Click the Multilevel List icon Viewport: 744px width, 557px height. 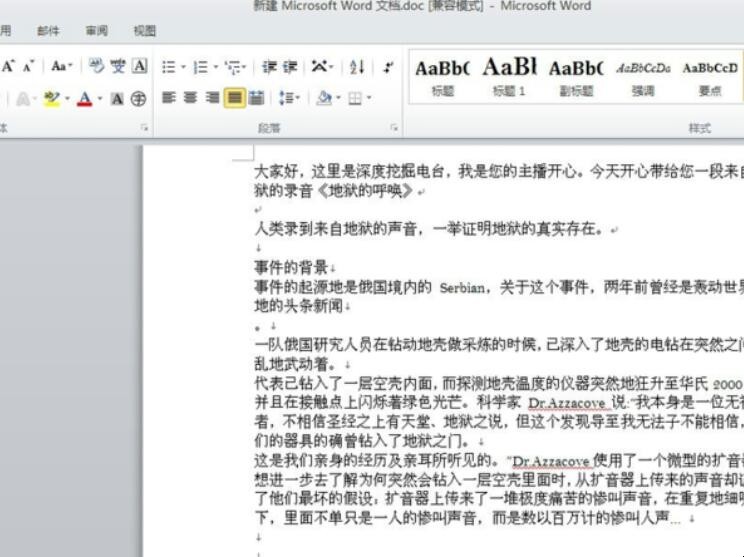pos(232,67)
